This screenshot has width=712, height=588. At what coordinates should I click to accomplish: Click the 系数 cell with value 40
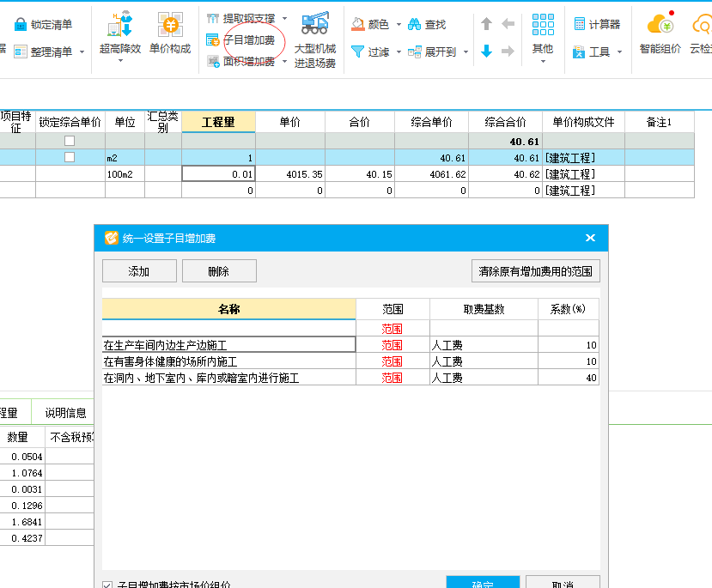(569, 378)
